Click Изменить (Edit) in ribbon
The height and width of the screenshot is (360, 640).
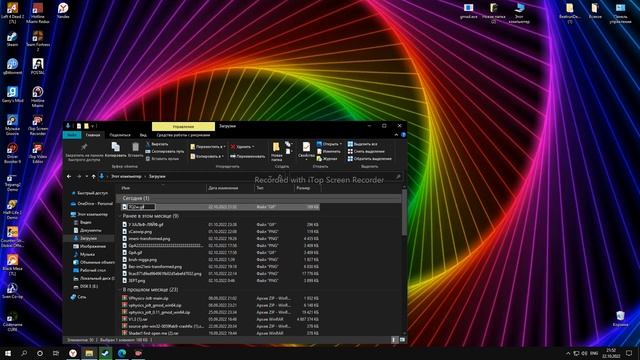[329, 151]
